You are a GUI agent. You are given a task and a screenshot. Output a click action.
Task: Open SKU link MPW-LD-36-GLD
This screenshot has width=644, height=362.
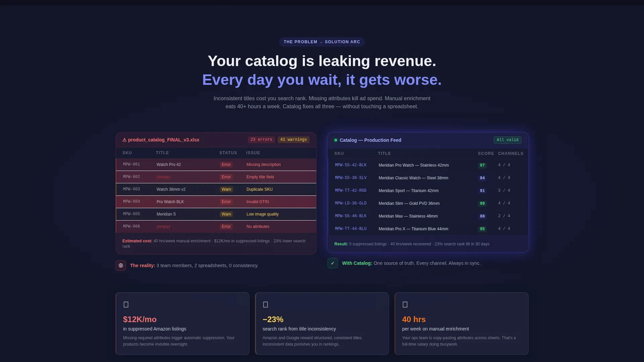[351, 203]
